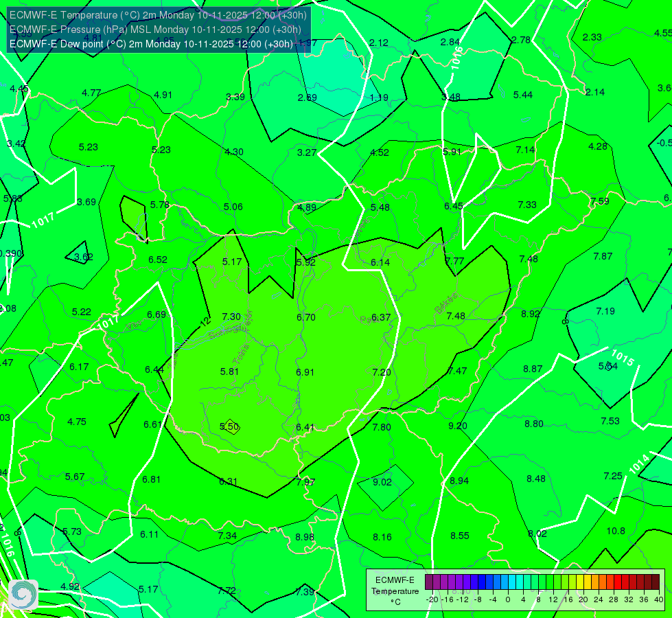Click the 2.84 temperature value

[450, 42]
